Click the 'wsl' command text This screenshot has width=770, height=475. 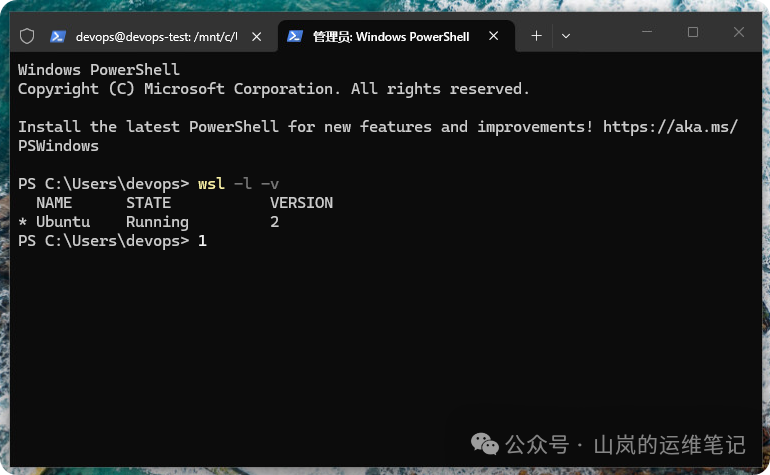pyautogui.click(x=211, y=184)
